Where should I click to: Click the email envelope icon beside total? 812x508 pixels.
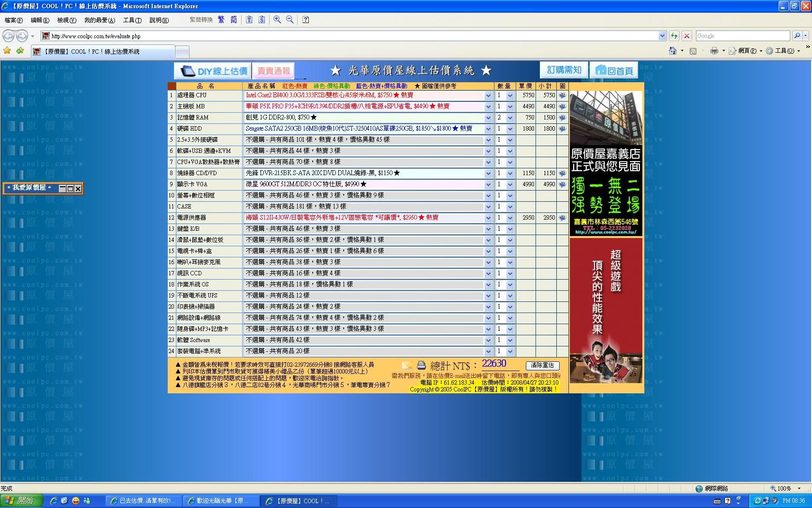tap(407, 366)
